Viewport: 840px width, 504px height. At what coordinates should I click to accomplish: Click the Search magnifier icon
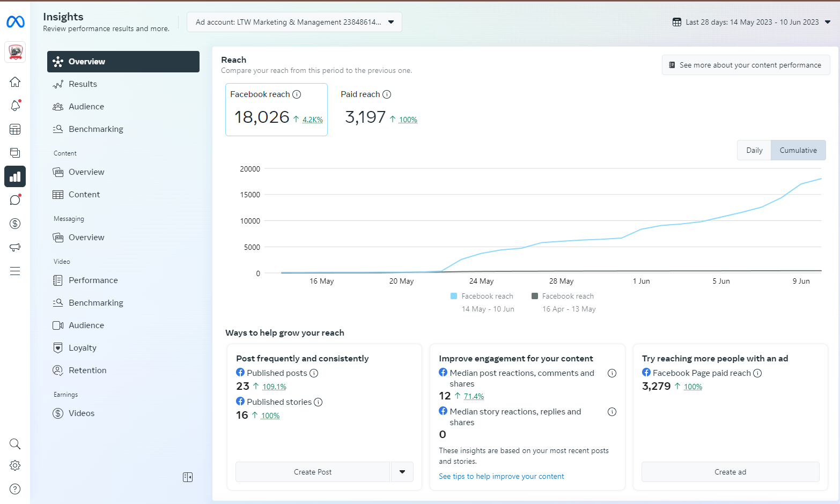coord(15,444)
